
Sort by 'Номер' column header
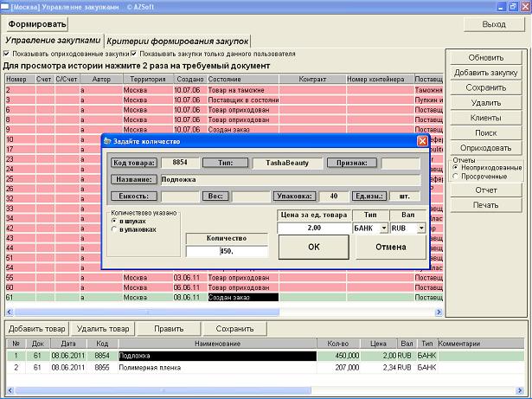tap(21, 79)
